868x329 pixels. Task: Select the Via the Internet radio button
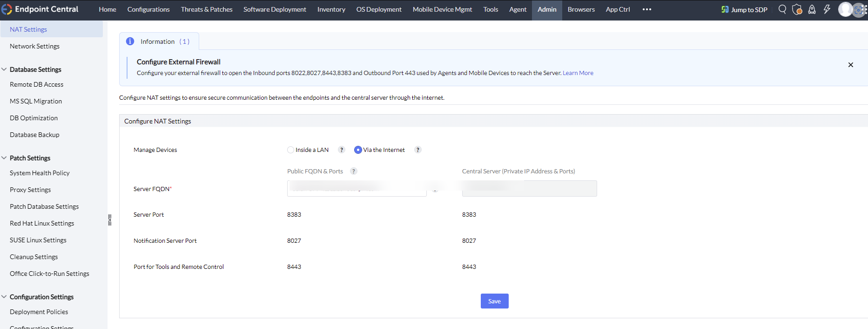tap(358, 150)
